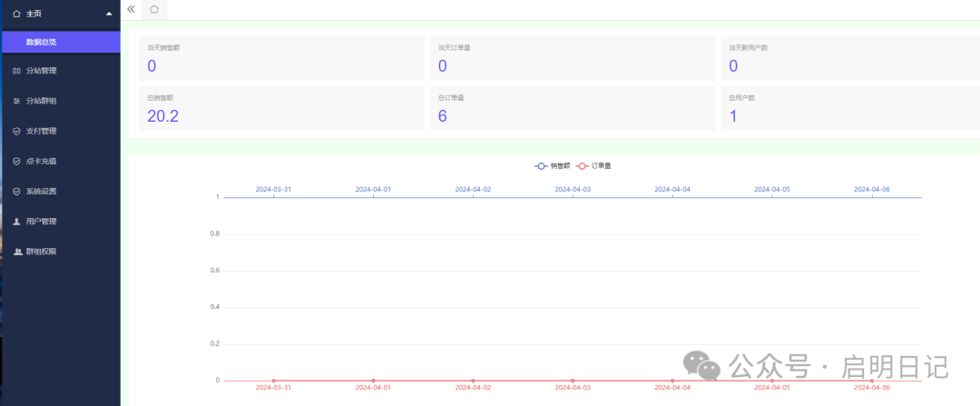Click the 分站管理 sidebar icon
980x406 pixels.
point(16,71)
